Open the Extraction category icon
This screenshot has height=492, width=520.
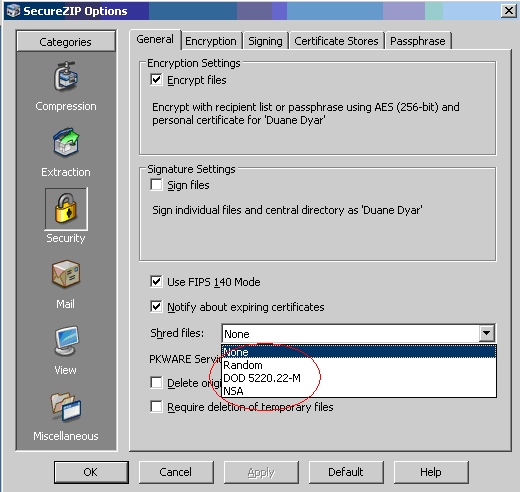click(x=66, y=142)
